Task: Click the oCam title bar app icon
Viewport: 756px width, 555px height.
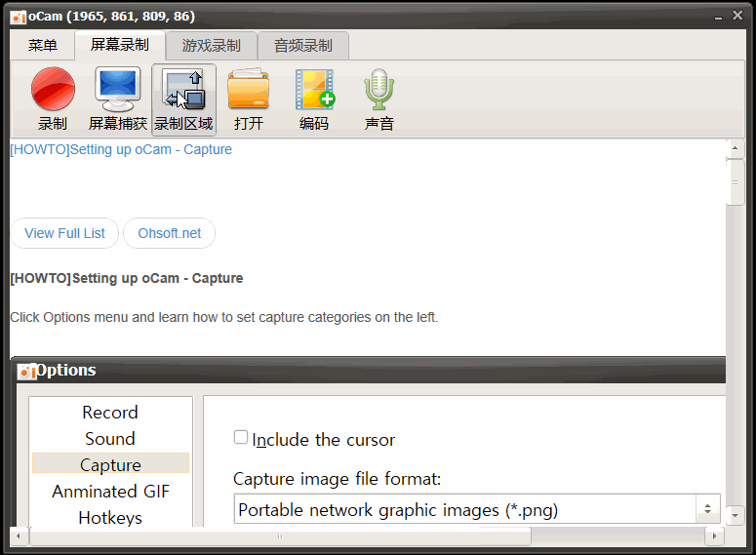Action: (19, 17)
